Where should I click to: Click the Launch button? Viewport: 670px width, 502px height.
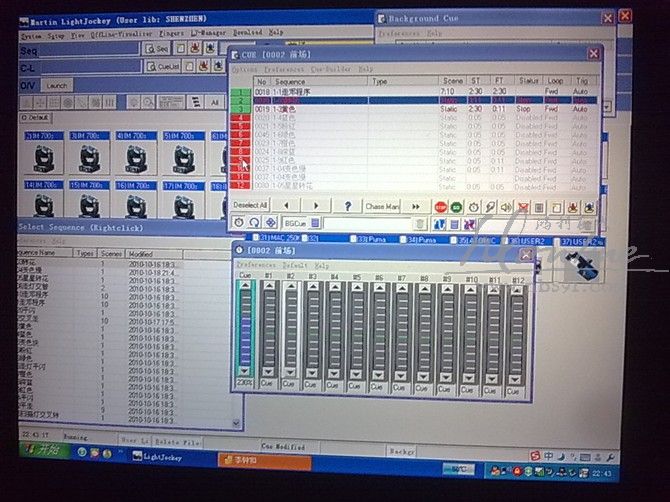coord(58,84)
